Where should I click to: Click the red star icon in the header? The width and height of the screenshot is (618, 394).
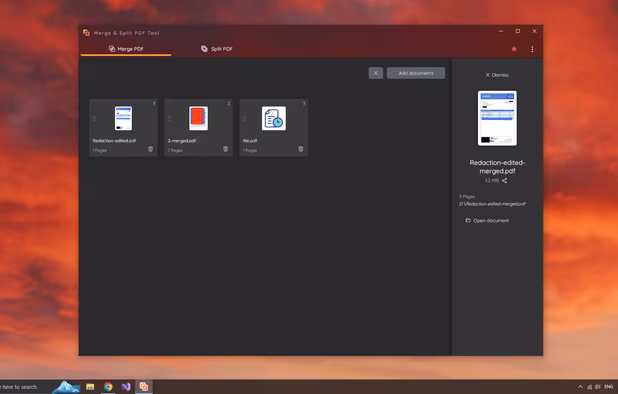[514, 49]
